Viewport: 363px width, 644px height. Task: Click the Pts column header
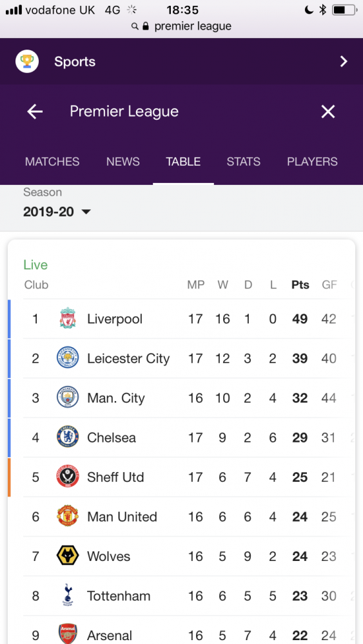point(300,285)
